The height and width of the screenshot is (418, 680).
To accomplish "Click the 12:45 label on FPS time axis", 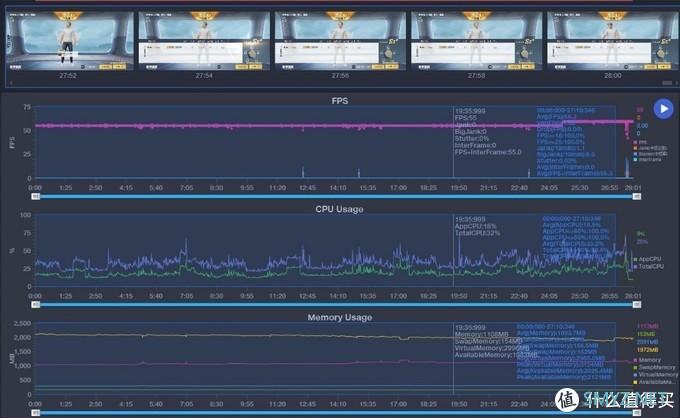I will [307, 188].
